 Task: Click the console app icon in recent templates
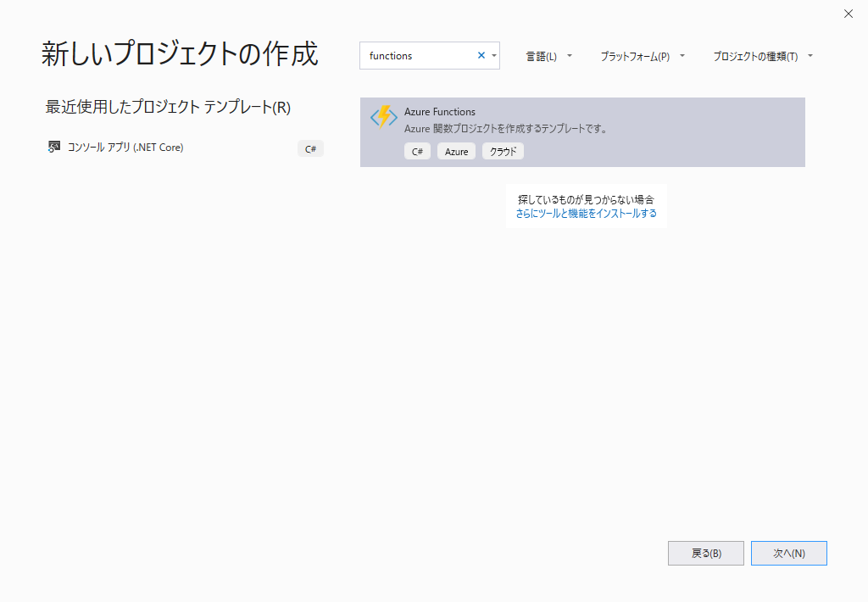[x=53, y=147]
